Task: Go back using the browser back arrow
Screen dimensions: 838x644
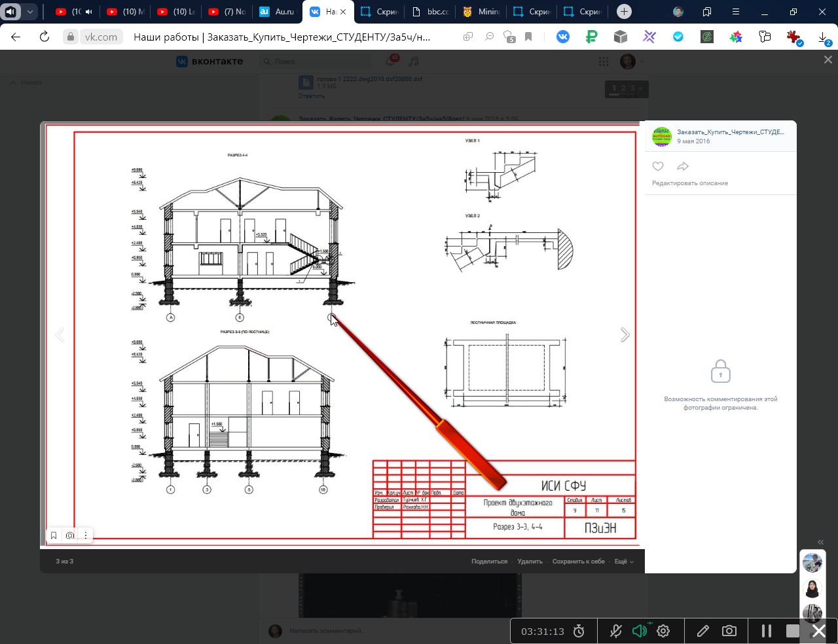Action: (16, 37)
